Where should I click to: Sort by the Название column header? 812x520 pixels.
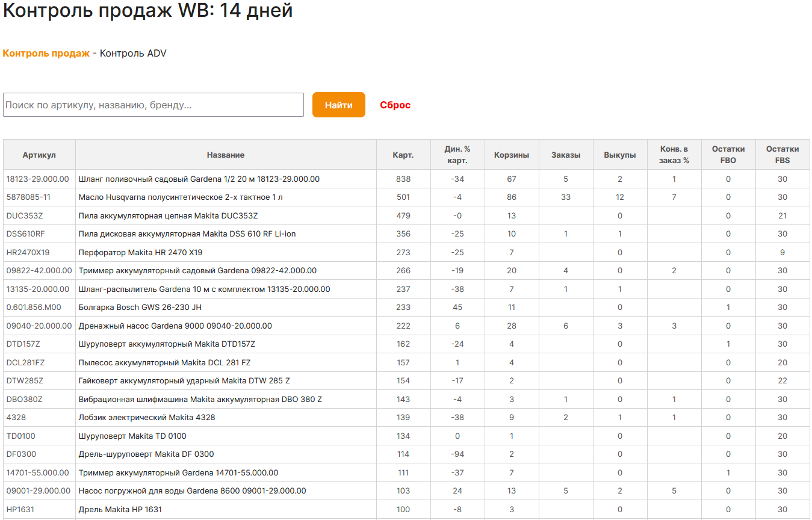[x=226, y=155]
